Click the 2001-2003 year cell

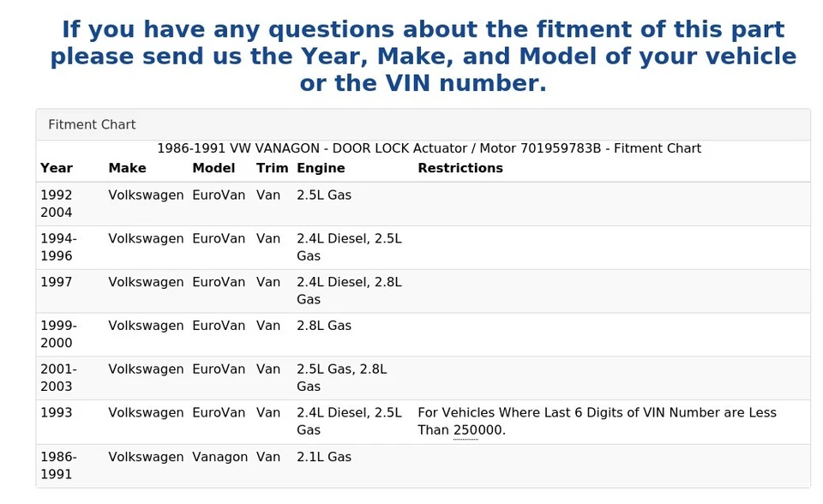pyautogui.click(x=58, y=377)
